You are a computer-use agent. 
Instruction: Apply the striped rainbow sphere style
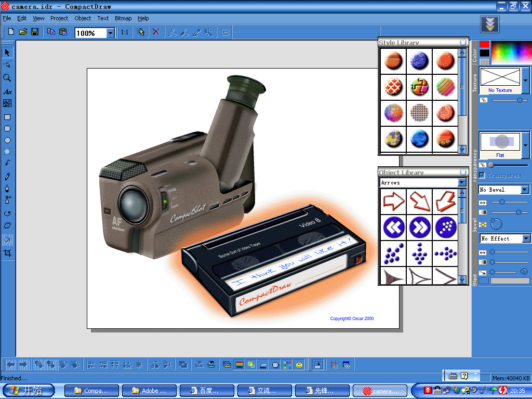click(445, 87)
